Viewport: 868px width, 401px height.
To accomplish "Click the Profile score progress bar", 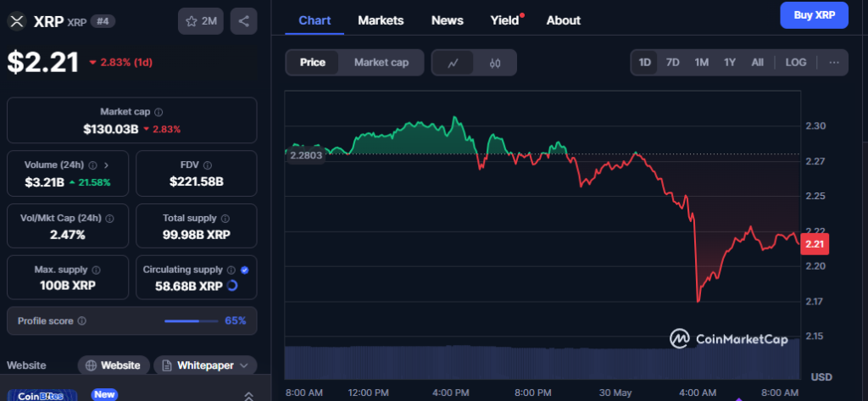I will 192,320.
